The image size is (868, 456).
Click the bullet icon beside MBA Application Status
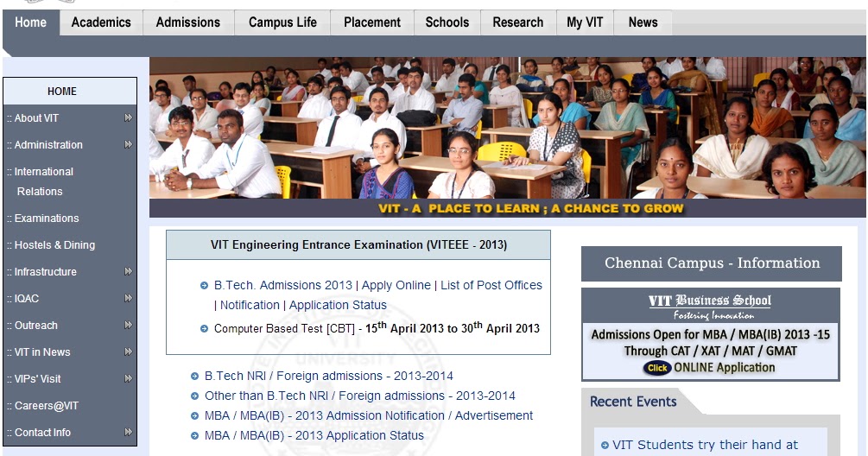(x=194, y=436)
